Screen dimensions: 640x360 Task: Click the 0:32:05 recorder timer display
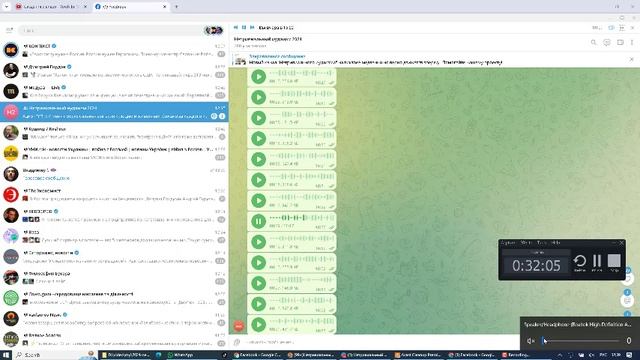point(536,266)
